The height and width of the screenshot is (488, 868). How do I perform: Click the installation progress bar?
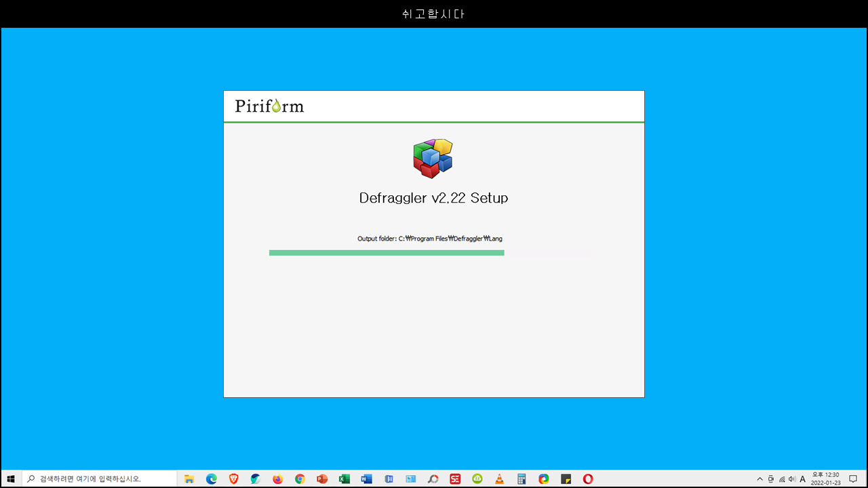(429, 253)
